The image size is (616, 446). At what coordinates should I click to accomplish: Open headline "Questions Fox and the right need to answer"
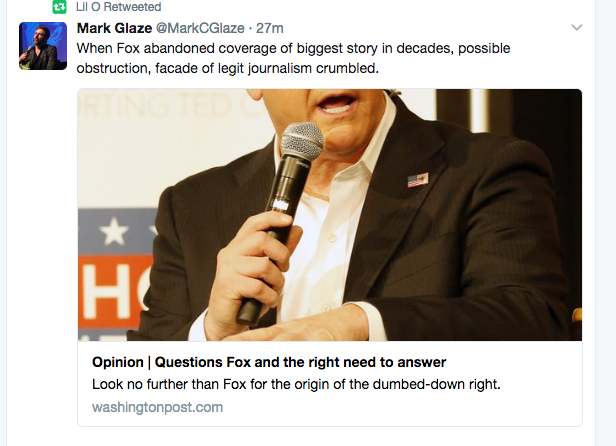pos(301,362)
